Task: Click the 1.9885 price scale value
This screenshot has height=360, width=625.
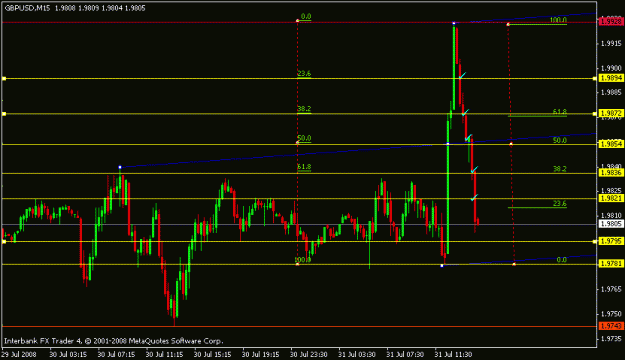Action: [611, 92]
